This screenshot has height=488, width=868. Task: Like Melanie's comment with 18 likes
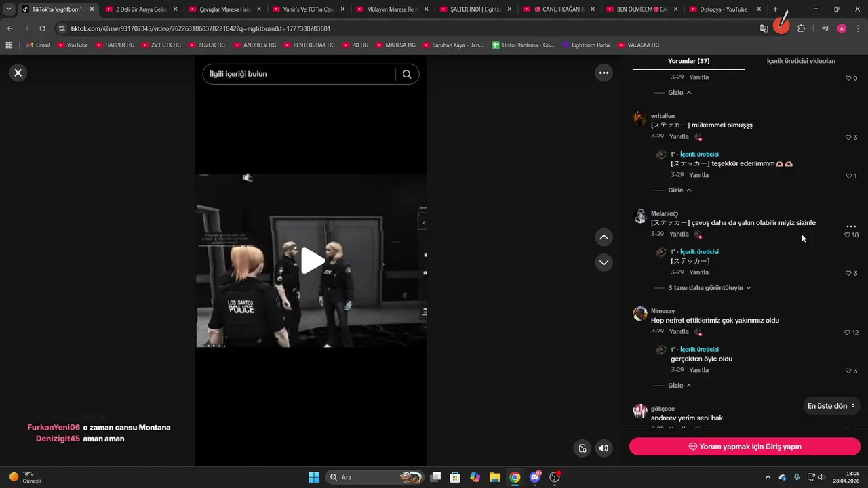coord(848,235)
